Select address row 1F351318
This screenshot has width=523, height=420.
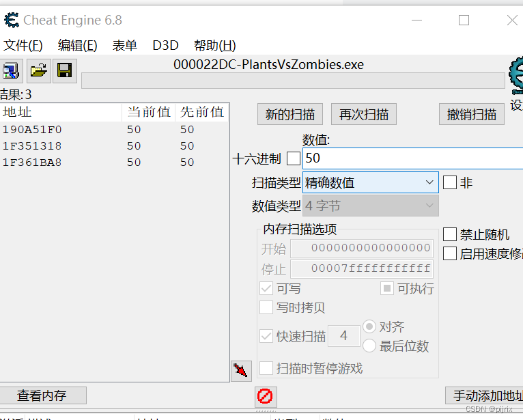pyautogui.click(x=115, y=145)
